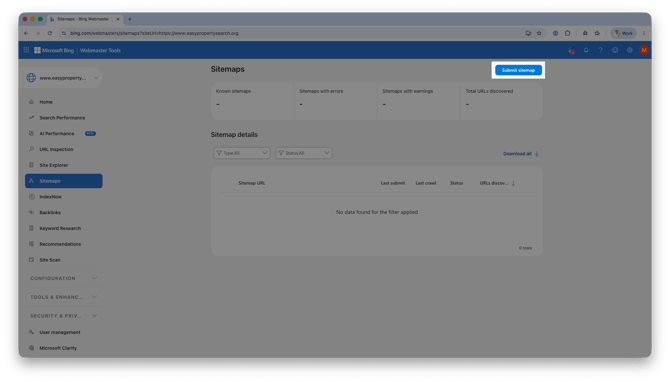Image resolution: width=670 pixels, height=382 pixels.
Task: Click the colorful rewards icon in header
Action: tap(571, 50)
